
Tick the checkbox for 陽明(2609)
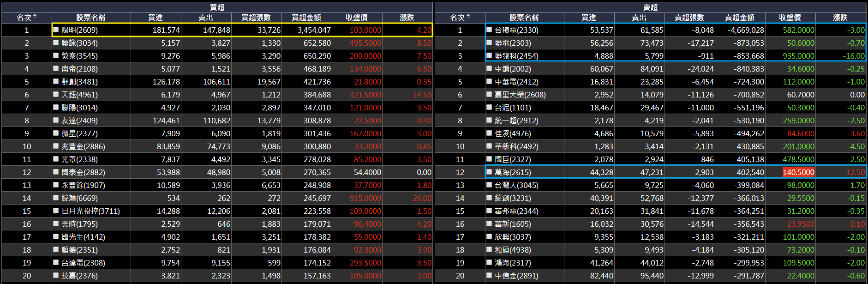pyautogui.click(x=56, y=30)
